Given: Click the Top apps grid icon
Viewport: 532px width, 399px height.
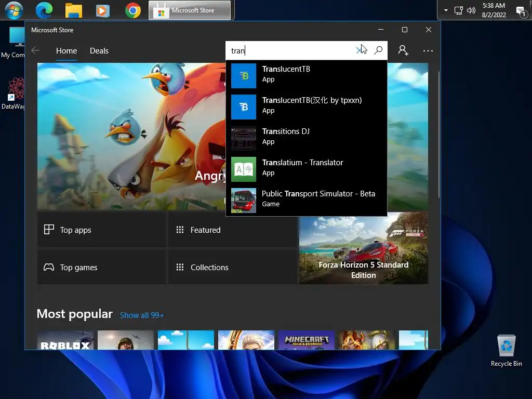Looking at the screenshot, I should coord(49,230).
